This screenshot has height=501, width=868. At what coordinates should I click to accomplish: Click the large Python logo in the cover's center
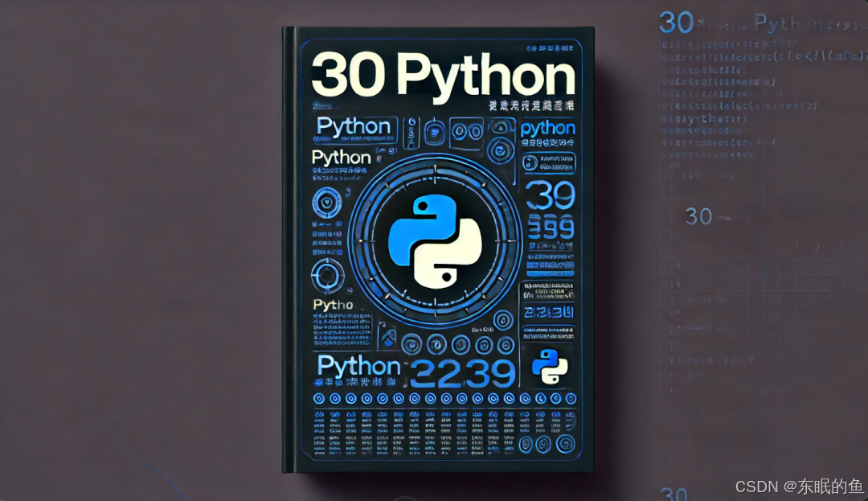[x=435, y=241]
